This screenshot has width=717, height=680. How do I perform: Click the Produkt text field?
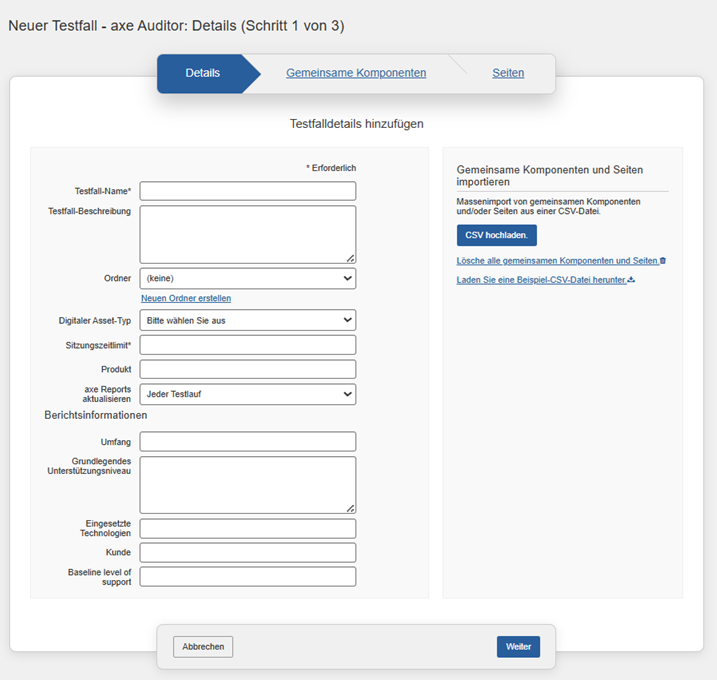[x=248, y=369]
